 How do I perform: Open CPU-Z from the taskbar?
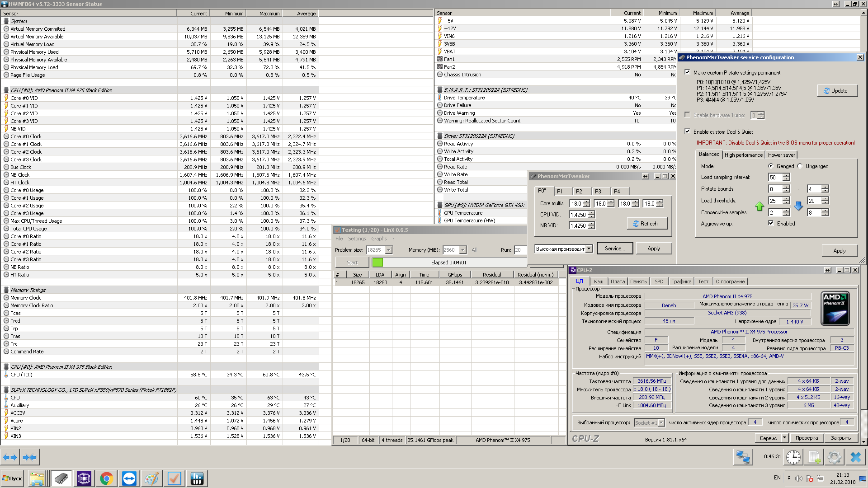click(84, 479)
